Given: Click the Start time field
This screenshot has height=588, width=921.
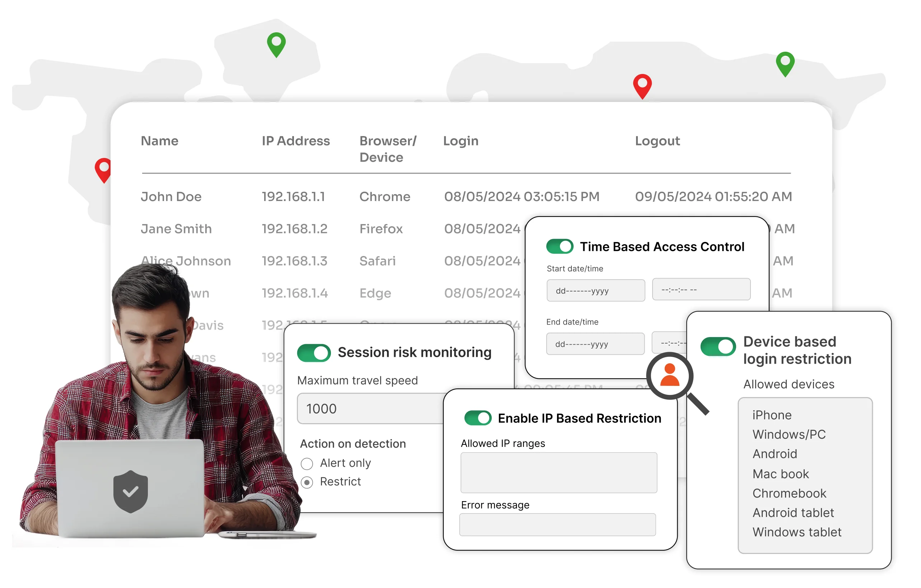Looking at the screenshot, I should tap(701, 289).
